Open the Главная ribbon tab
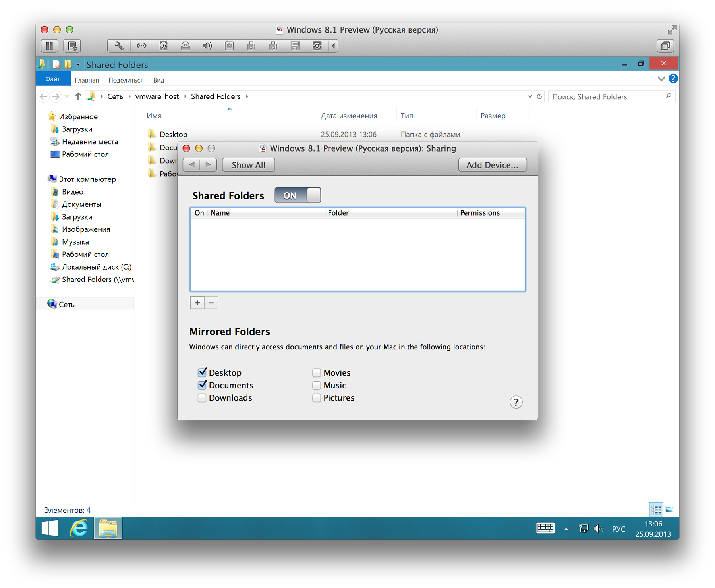This screenshot has height=588, width=715. pos(87,80)
